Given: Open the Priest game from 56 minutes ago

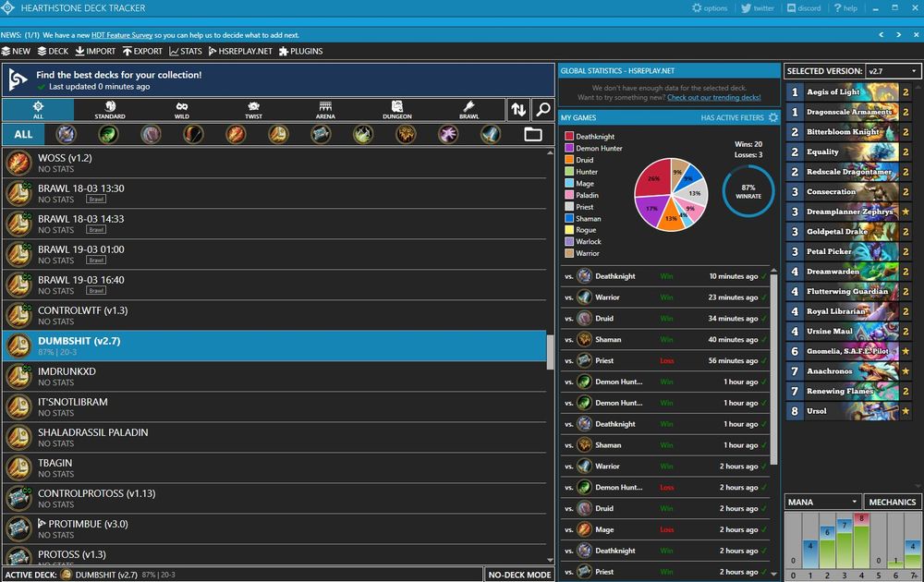Looking at the screenshot, I should pyautogui.click(x=664, y=360).
